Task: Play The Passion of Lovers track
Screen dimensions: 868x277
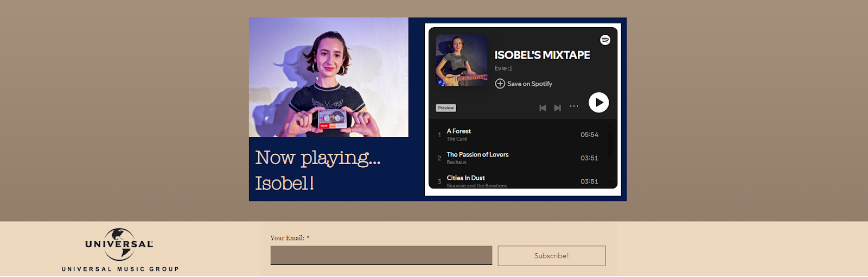Action: pyautogui.click(x=477, y=154)
